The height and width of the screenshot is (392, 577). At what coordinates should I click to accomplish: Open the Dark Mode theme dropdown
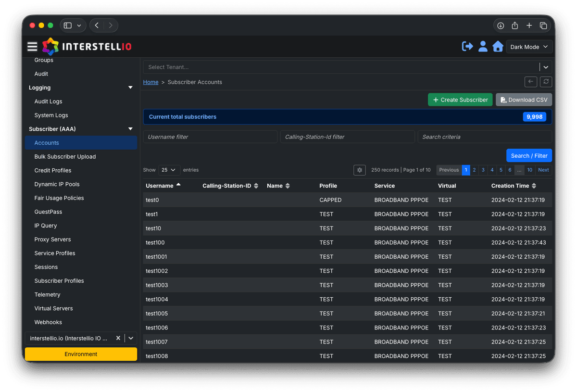pos(529,47)
